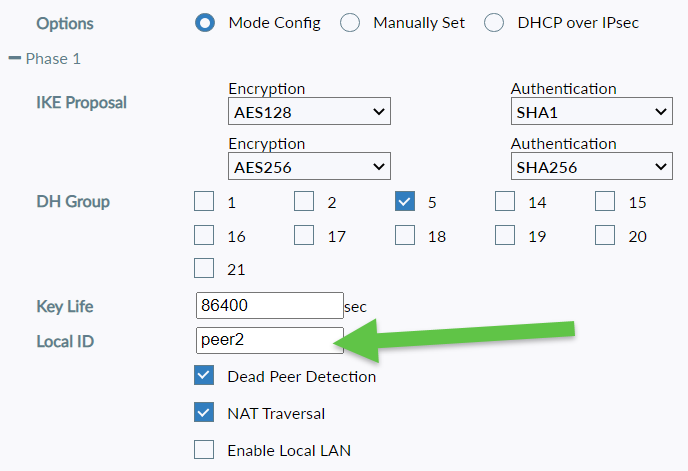Collapse the Phase 1 section

click(15, 59)
